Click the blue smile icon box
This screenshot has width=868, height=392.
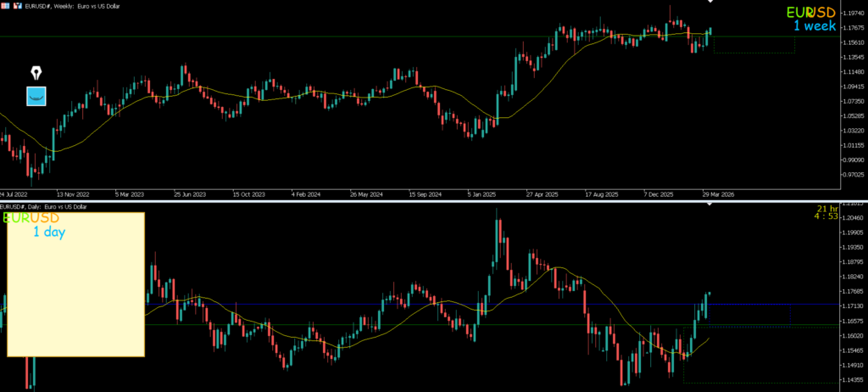pos(36,96)
